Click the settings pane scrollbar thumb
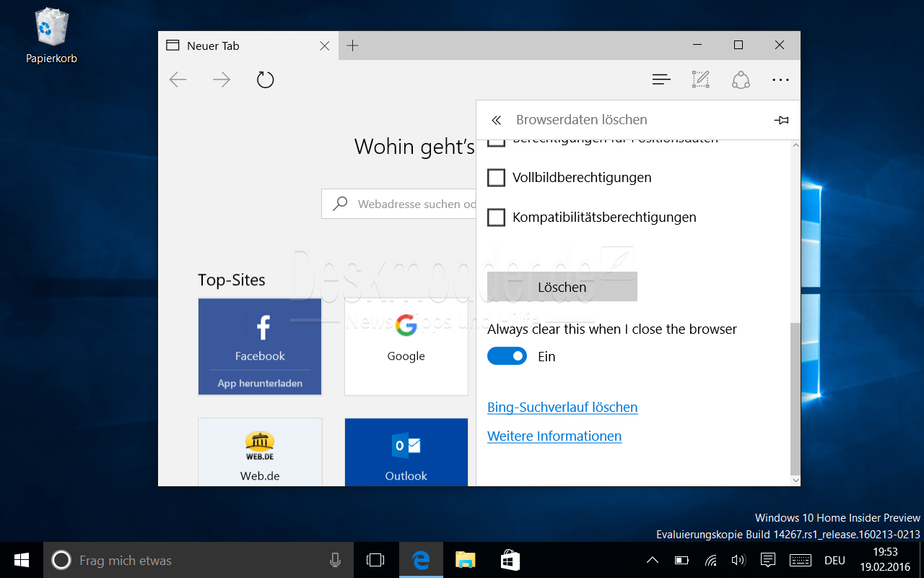Screen dimensions: 924x578 coord(796,398)
